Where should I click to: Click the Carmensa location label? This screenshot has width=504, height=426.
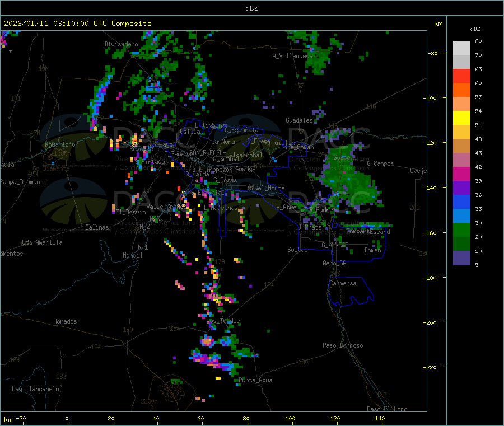pyautogui.click(x=343, y=283)
